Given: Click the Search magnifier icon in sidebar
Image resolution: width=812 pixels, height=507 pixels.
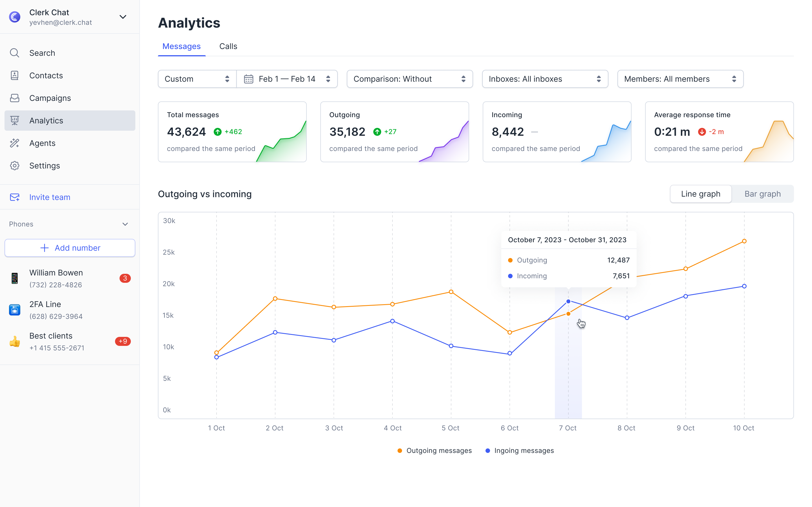Looking at the screenshot, I should pos(14,53).
